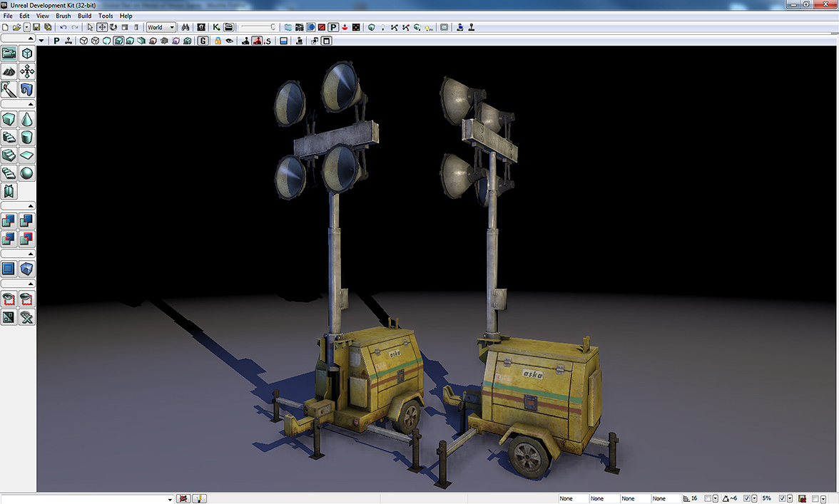This screenshot has height=504, width=839.
Task: Open the Kismet editor
Action: coord(216,27)
